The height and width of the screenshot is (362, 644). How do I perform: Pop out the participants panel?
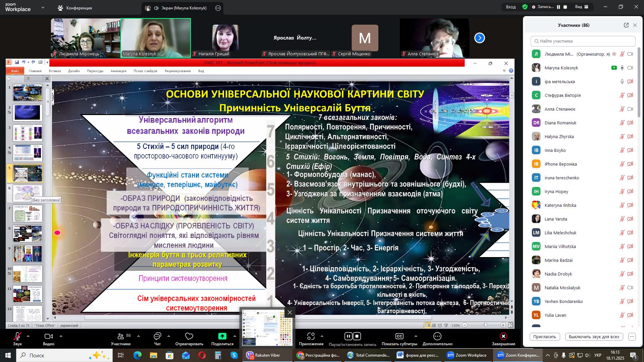(x=626, y=25)
